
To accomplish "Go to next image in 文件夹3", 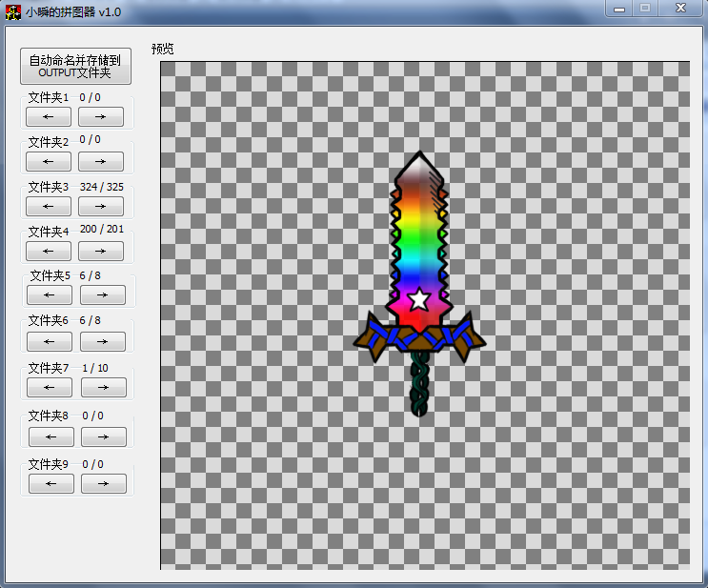I will tap(101, 207).
